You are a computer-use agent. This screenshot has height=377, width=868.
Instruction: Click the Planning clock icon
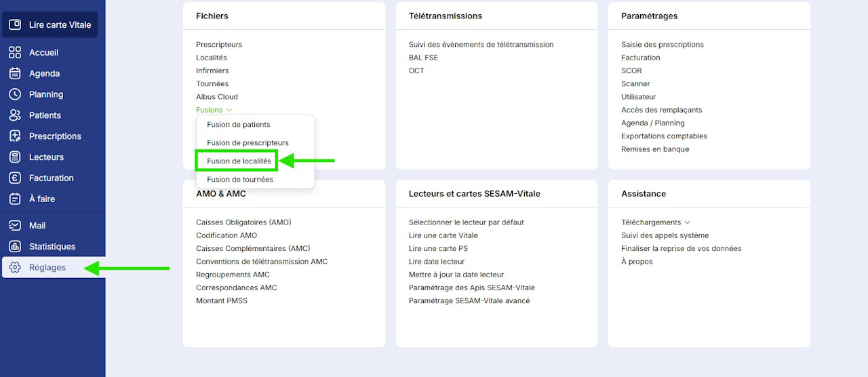pos(15,94)
